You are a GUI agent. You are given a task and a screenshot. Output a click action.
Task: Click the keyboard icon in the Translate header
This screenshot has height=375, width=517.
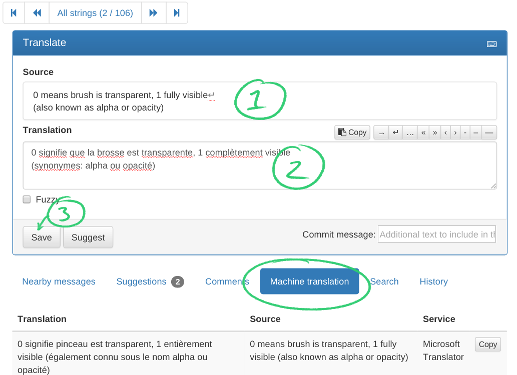492,44
